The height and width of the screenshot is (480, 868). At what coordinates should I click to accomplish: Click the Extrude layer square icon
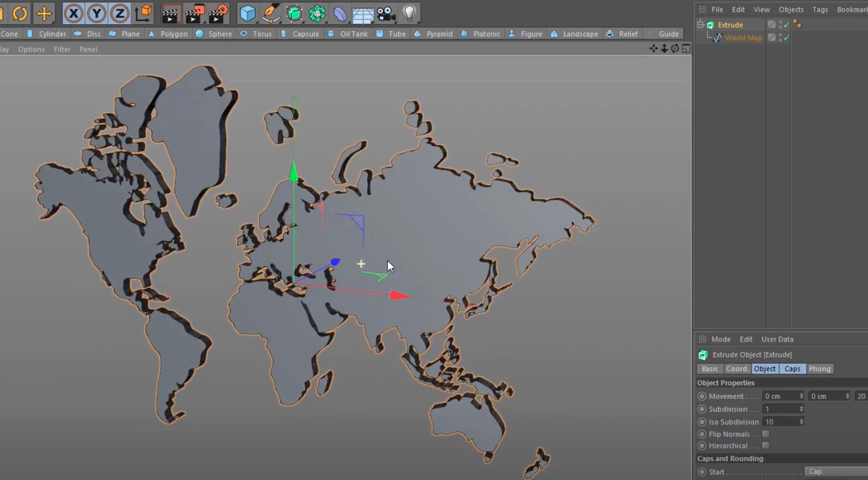pyautogui.click(x=771, y=25)
